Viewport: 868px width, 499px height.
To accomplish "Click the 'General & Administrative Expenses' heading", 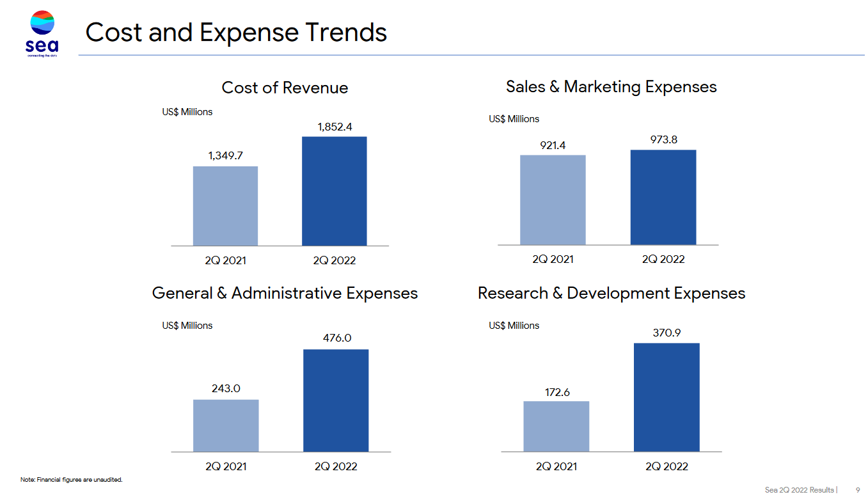I will pos(285,293).
